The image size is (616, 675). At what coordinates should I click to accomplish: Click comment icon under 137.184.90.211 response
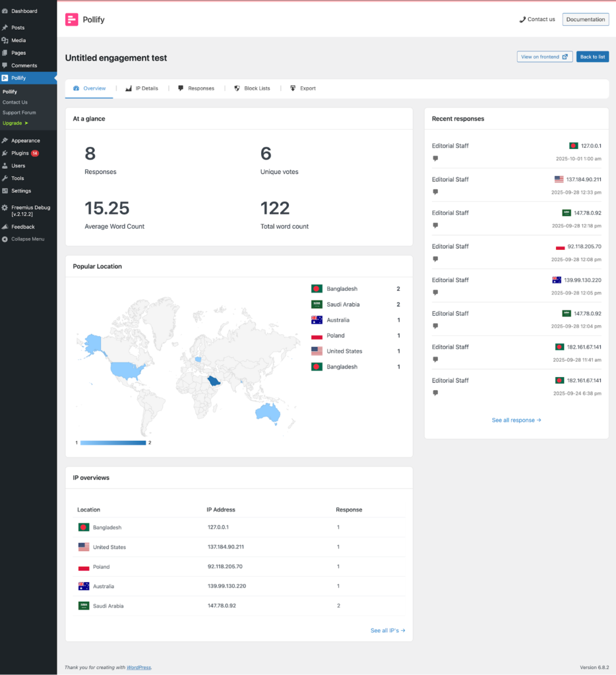tap(435, 192)
